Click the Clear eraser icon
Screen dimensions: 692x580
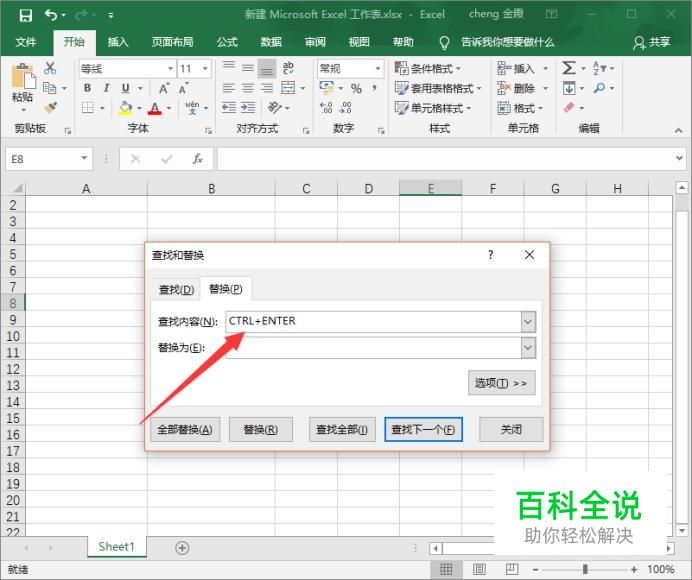coord(569,107)
